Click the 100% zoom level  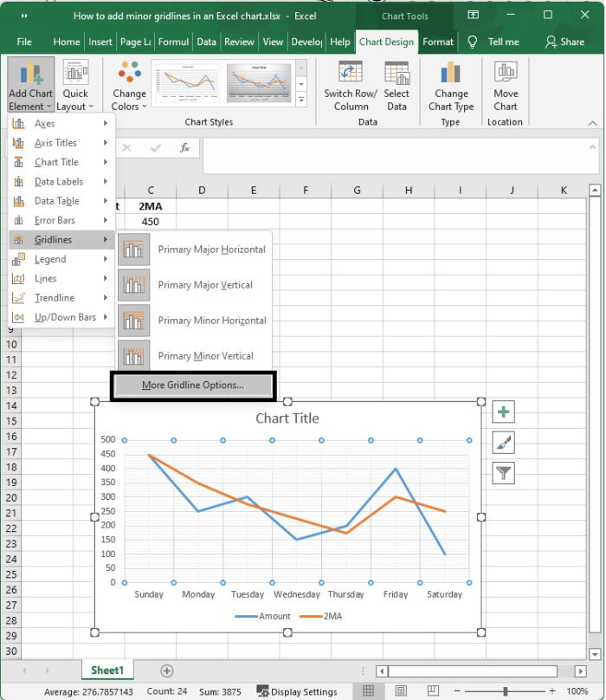[x=577, y=691]
